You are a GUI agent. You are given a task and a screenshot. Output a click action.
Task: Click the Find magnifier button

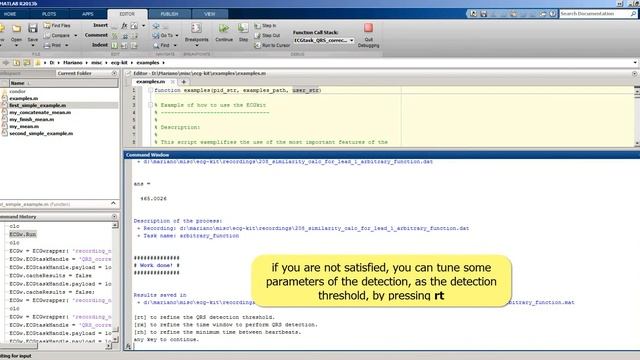162,45
